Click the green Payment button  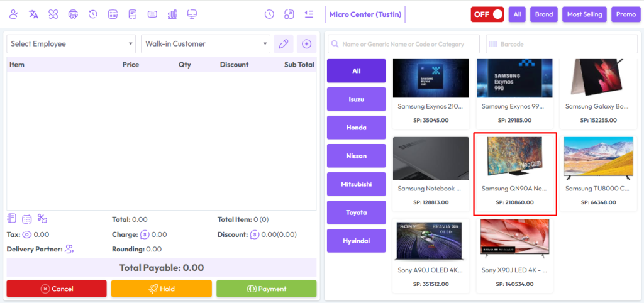point(267,289)
